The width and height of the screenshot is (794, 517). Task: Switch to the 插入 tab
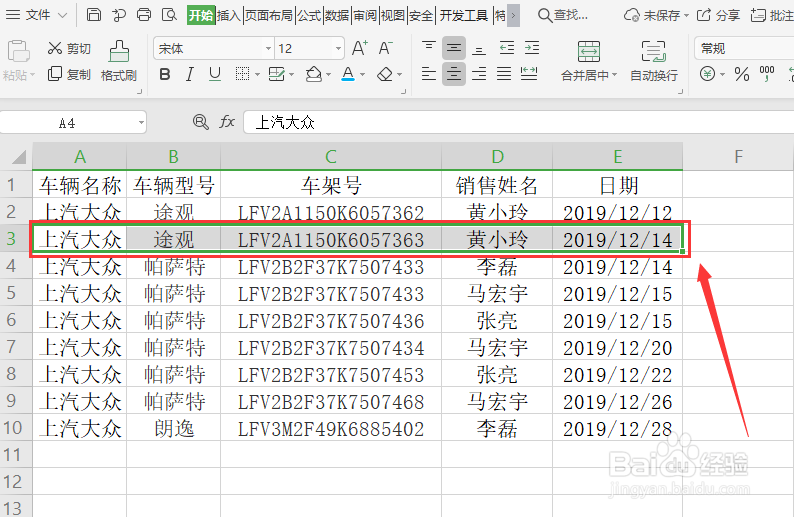[228, 15]
